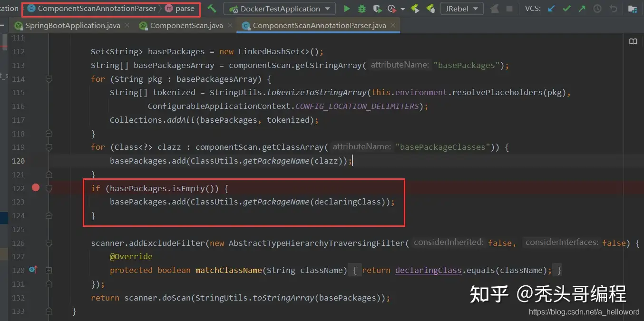The image size is (644, 321).
Task: Switch to SpringBootApplication.java tab
Action: tap(73, 25)
